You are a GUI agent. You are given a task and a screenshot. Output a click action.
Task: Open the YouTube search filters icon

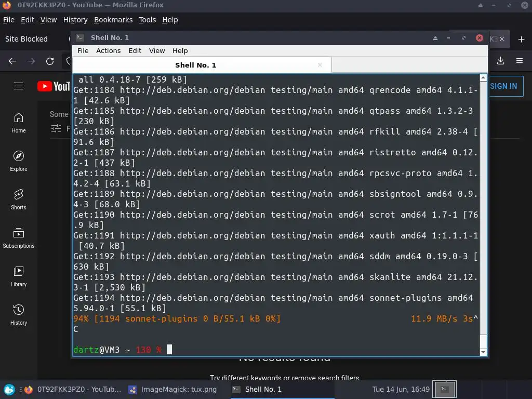pos(56,129)
